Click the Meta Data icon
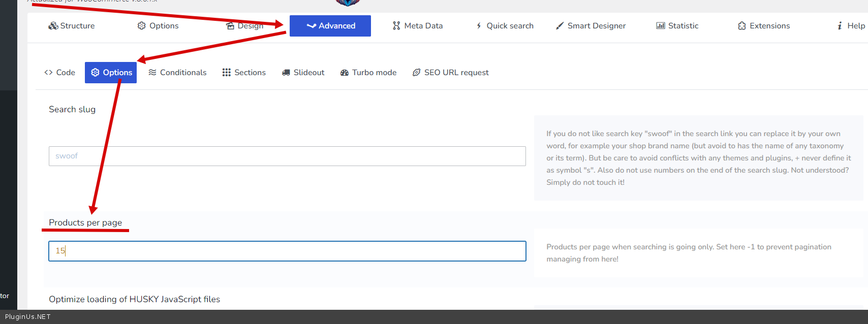 [x=396, y=26]
